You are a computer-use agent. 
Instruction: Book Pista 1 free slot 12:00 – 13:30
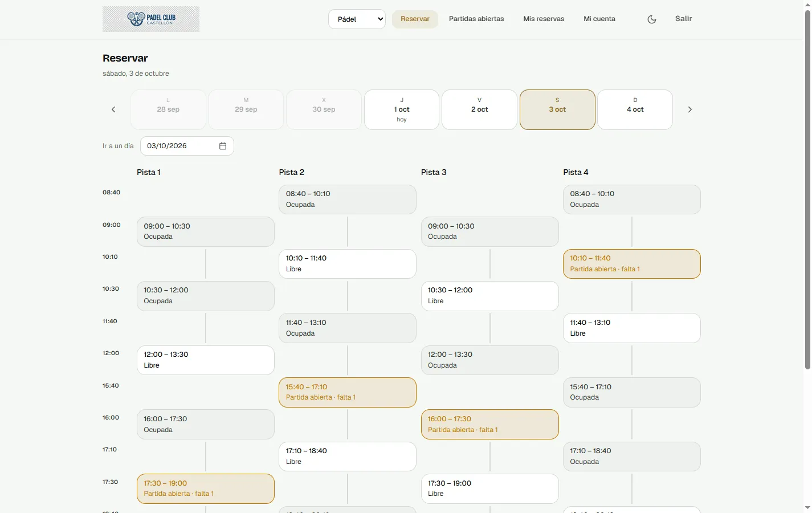[206, 360]
